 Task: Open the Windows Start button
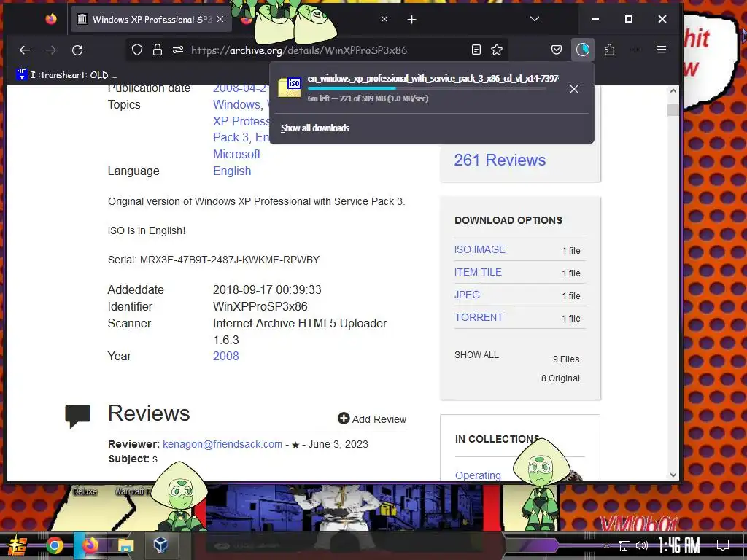[18, 545]
